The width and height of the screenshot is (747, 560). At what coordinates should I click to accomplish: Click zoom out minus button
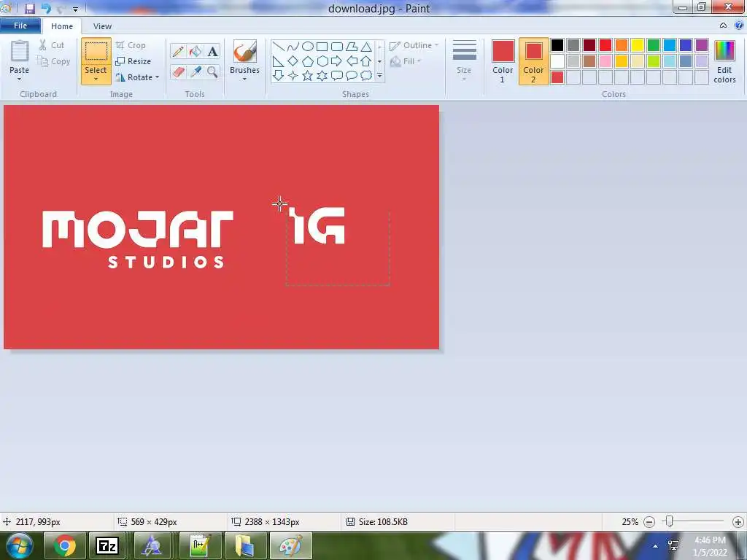click(x=649, y=522)
